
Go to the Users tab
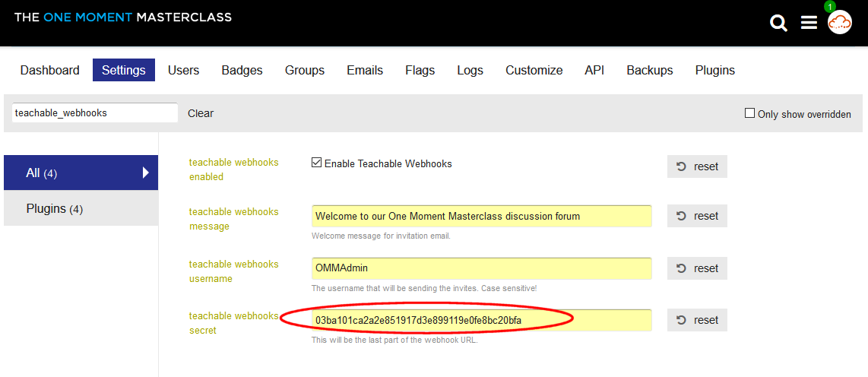click(x=183, y=70)
